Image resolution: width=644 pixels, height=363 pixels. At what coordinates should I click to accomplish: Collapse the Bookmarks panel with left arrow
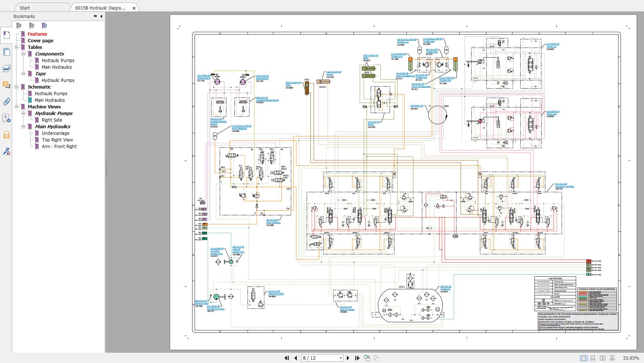101,16
